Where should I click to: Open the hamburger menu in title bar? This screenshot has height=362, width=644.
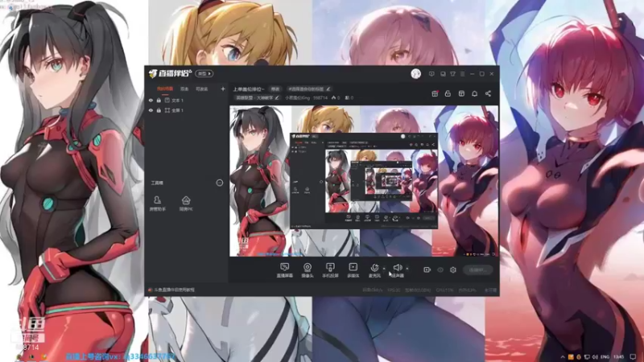tap(462, 74)
